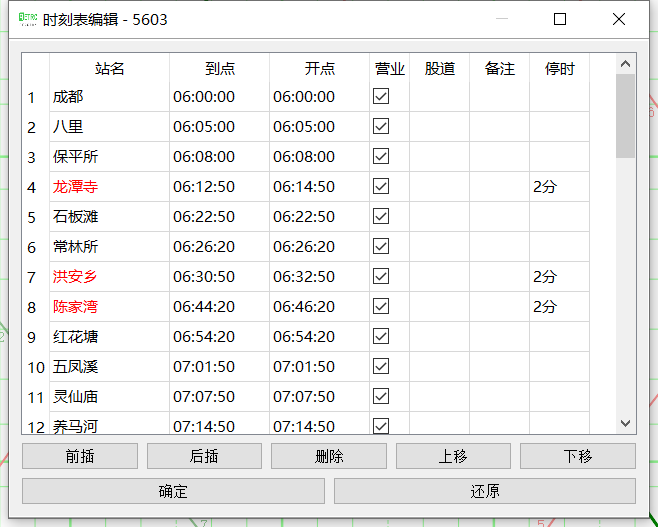Select the arrival time 06:12:50

204,187
